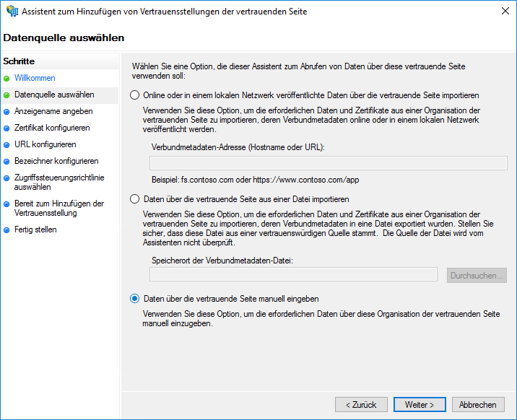Click the blue bullet beside URL konfigurieren
517x420 pixels.
pos(7,145)
